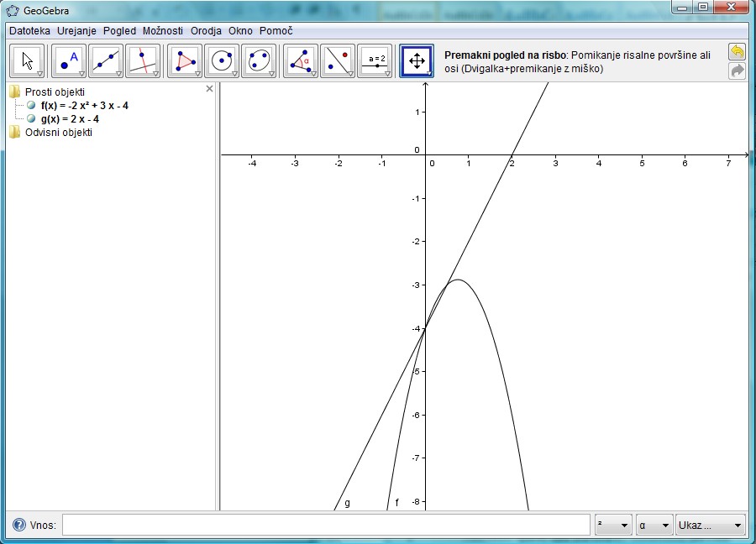This screenshot has height=544, width=756.
Task: Select the Polygon tool
Action: click(185, 60)
